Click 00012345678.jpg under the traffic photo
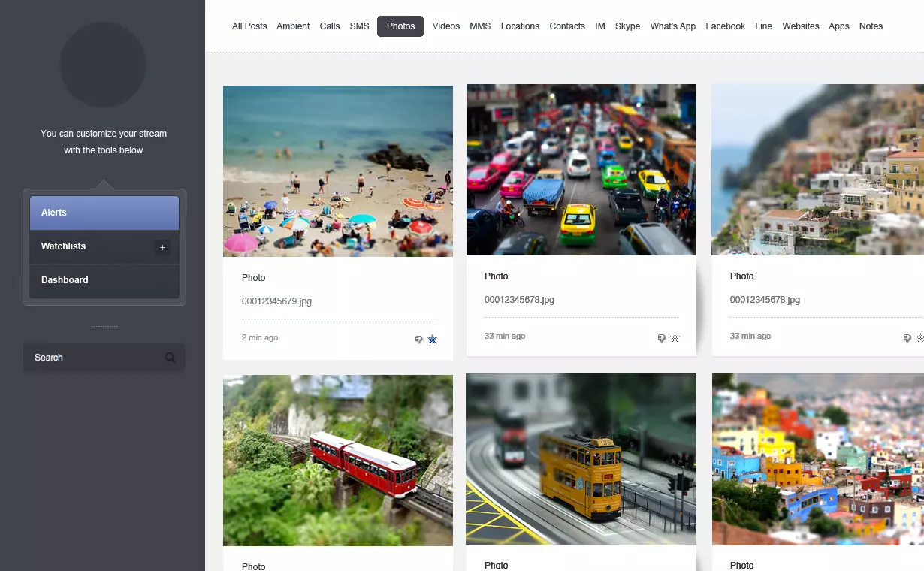 tap(519, 300)
